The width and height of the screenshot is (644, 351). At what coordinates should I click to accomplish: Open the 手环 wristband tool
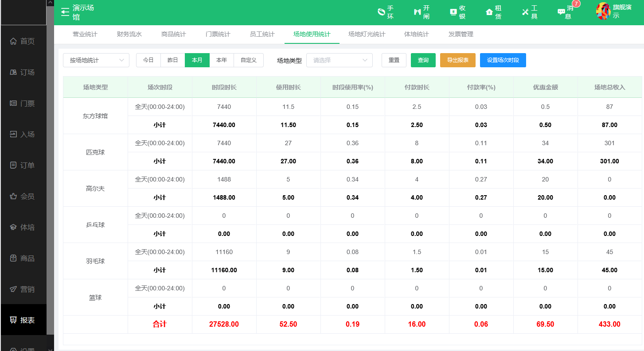pos(381,12)
